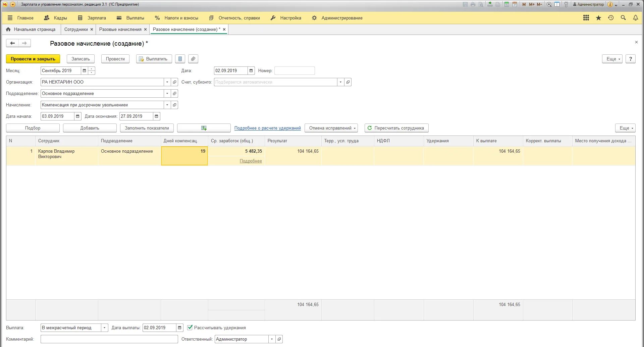Click the search magnifier in the section bar

pyautogui.click(x=623, y=18)
